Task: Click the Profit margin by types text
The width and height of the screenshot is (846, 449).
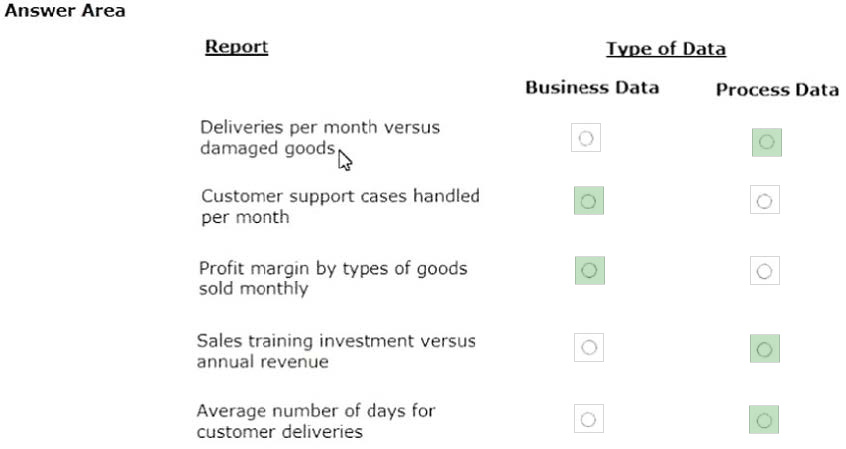Action: 333,279
